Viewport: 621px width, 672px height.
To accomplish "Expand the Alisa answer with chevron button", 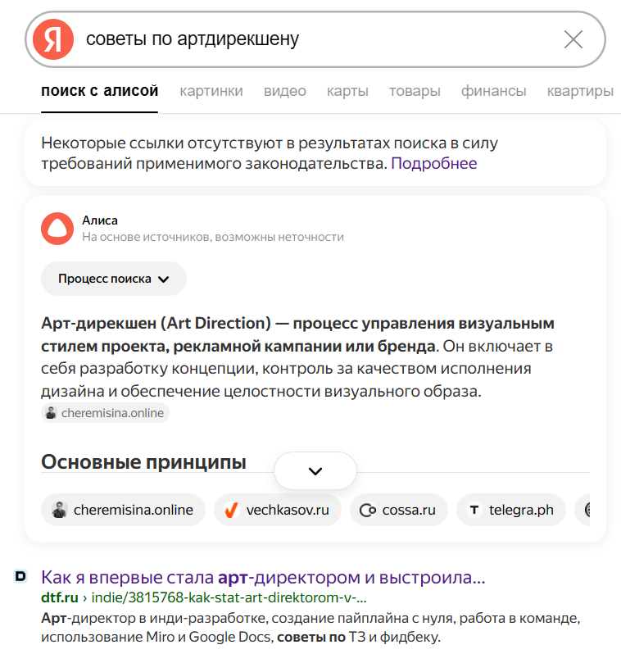I will point(315,471).
